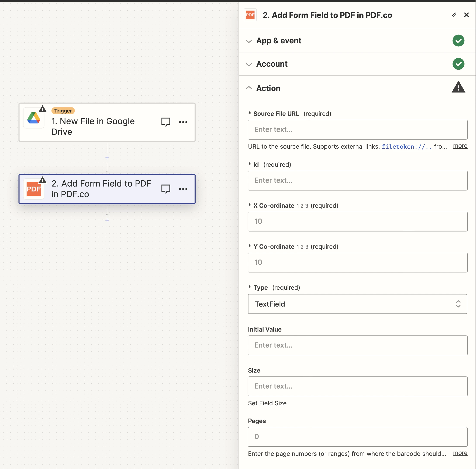Click the X Co-ordinate input field

(357, 222)
